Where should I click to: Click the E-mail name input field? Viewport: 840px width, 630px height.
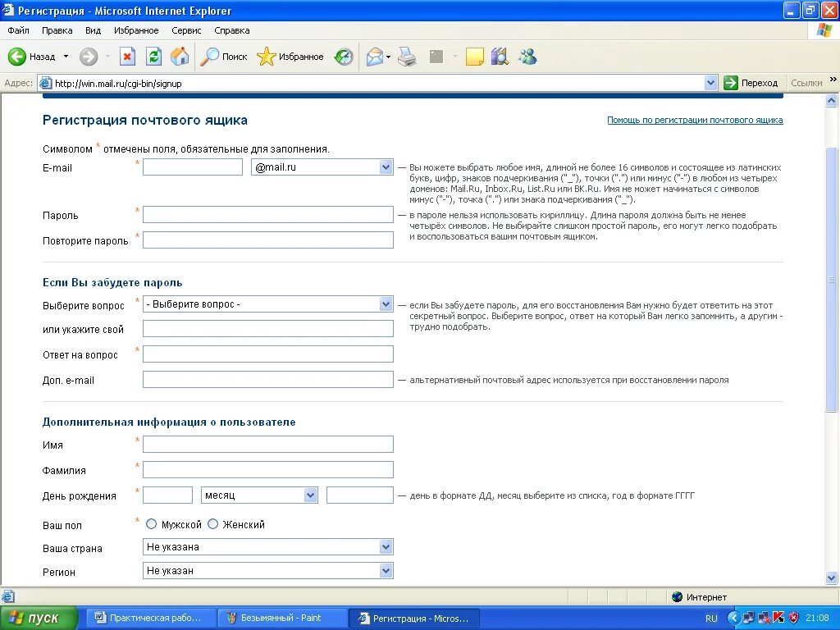tap(193, 167)
